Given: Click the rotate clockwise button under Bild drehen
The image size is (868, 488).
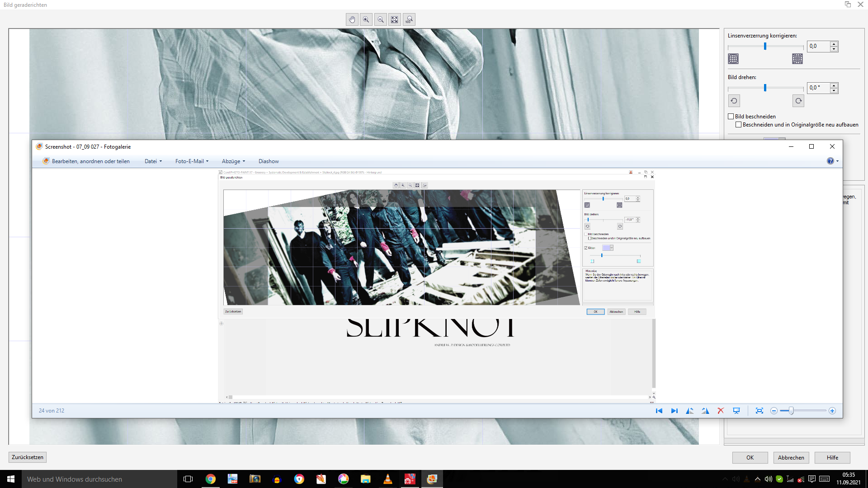Looking at the screenshot, I should [798, 101].
